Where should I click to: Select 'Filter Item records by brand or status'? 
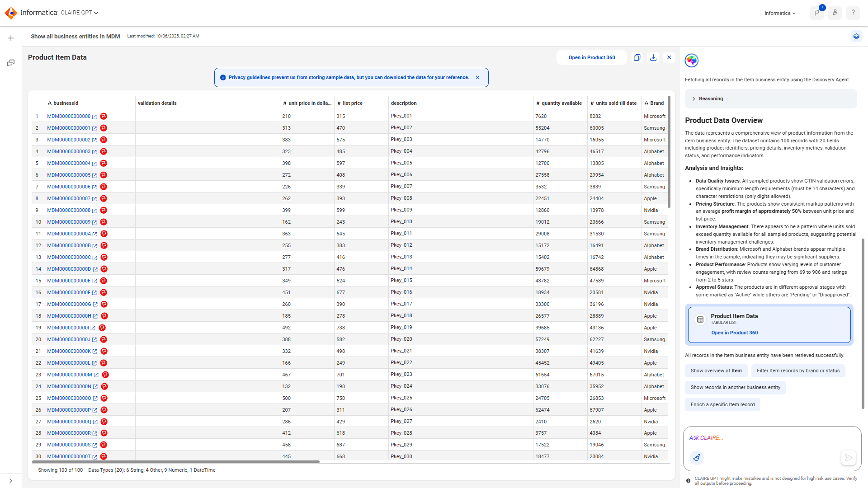click(798, 371)
